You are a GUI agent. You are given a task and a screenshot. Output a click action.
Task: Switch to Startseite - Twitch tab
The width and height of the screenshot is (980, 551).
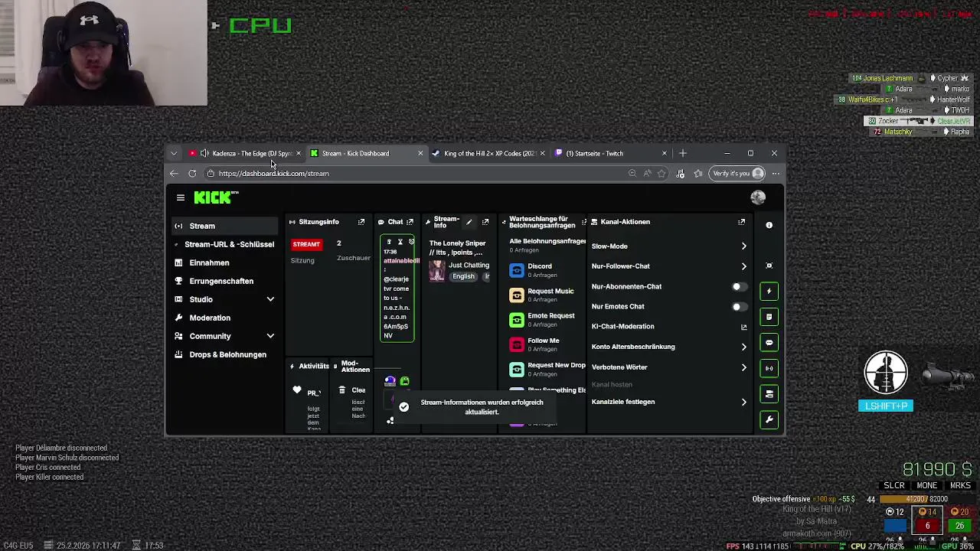[610, 153]
